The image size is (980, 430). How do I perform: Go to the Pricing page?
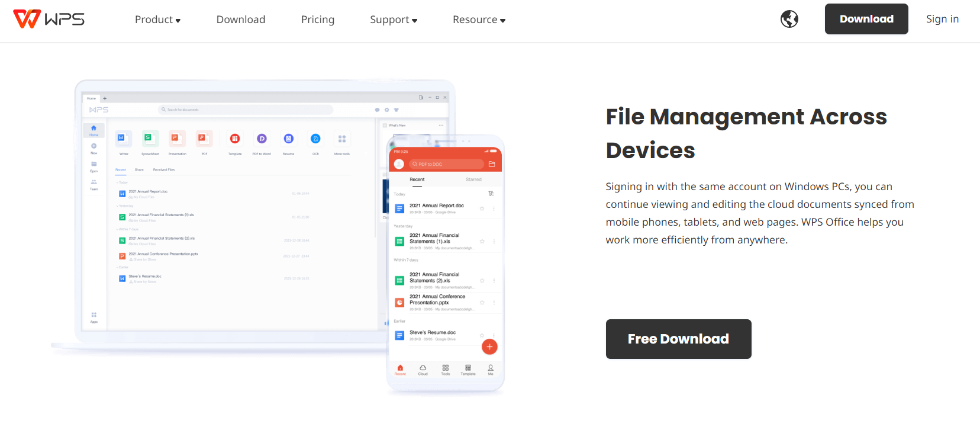point(318,20)
